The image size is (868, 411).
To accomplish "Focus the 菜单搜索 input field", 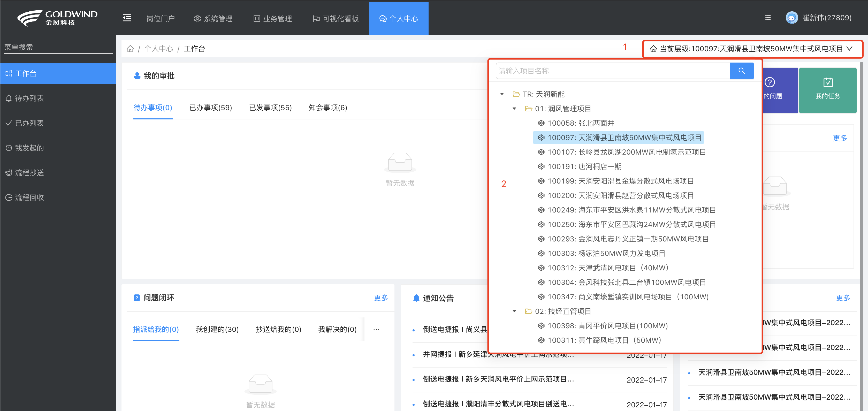I will (58, 47).
